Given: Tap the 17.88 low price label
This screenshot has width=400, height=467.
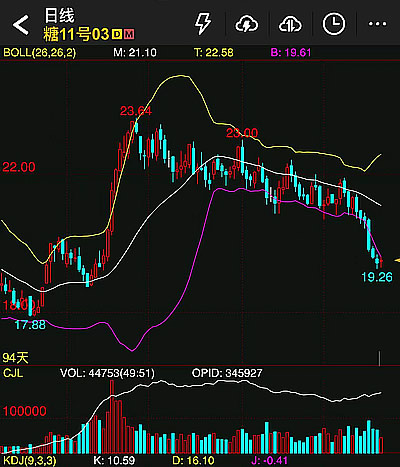Looking at the screenshot, I should 30,324.
